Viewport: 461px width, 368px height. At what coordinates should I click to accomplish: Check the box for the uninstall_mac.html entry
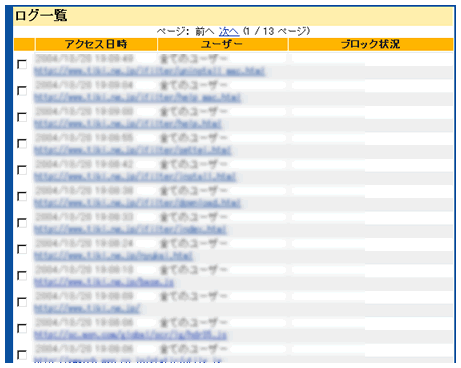[22, 64]
